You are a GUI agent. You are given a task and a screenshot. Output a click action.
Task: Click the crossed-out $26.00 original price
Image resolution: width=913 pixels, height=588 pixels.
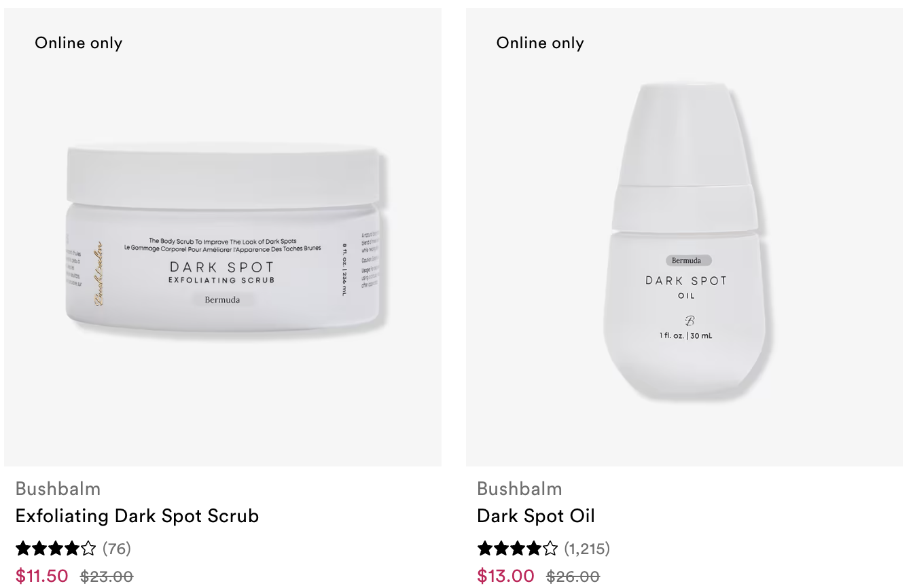tap(573, 576)
